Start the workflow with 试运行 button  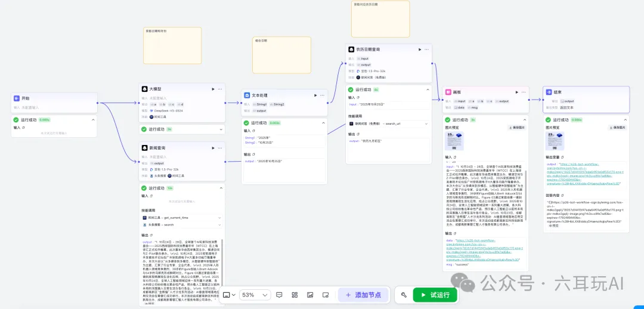coord(435,295)
